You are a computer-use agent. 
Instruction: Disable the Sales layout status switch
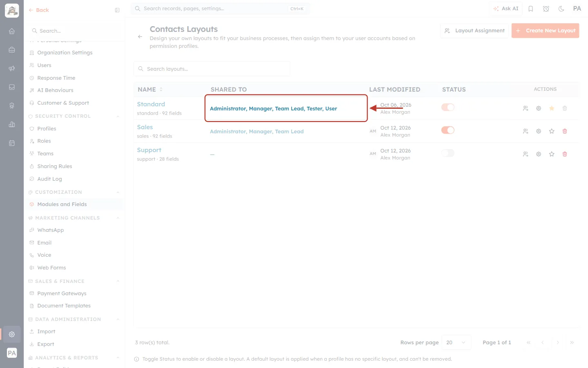(x=448, y=130)
